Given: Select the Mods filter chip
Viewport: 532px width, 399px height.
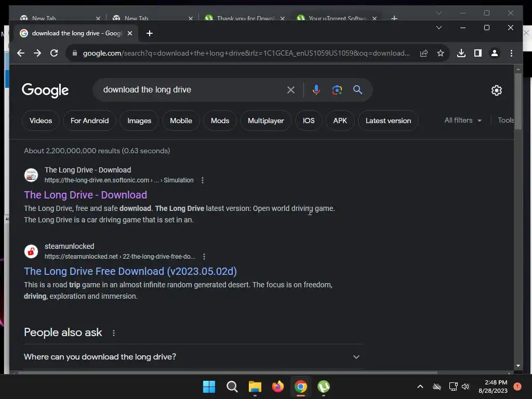Looking at the screenshot, I should click(220, 121).
